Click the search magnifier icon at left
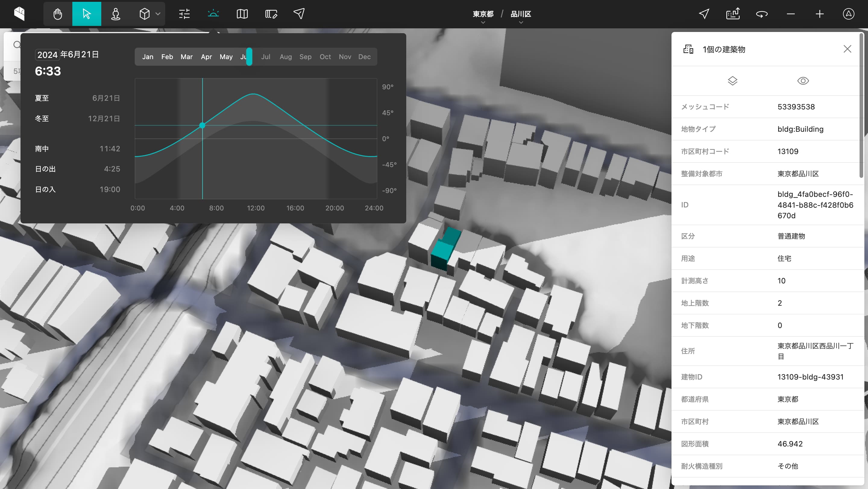 [x=17, y=45]
